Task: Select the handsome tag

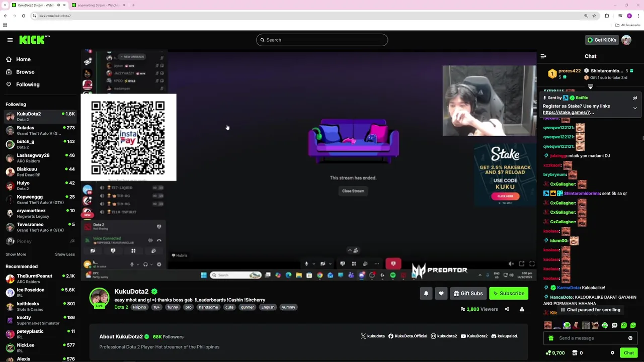Action: [208, 307]
